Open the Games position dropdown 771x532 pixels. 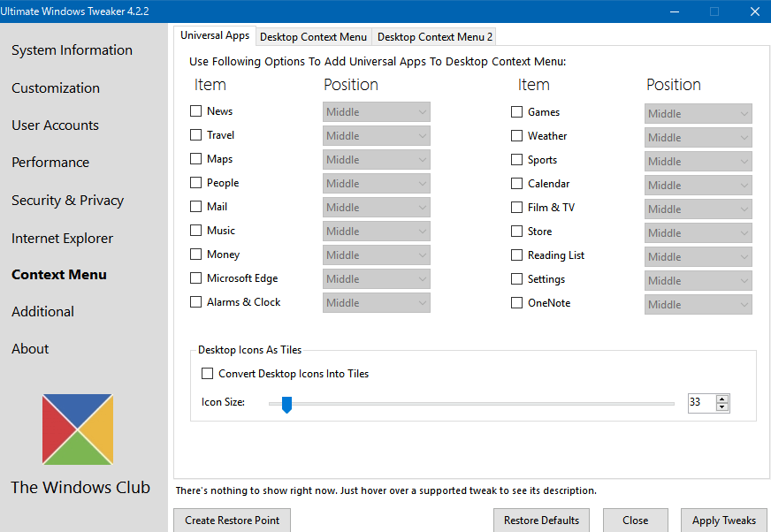(698, 114)
